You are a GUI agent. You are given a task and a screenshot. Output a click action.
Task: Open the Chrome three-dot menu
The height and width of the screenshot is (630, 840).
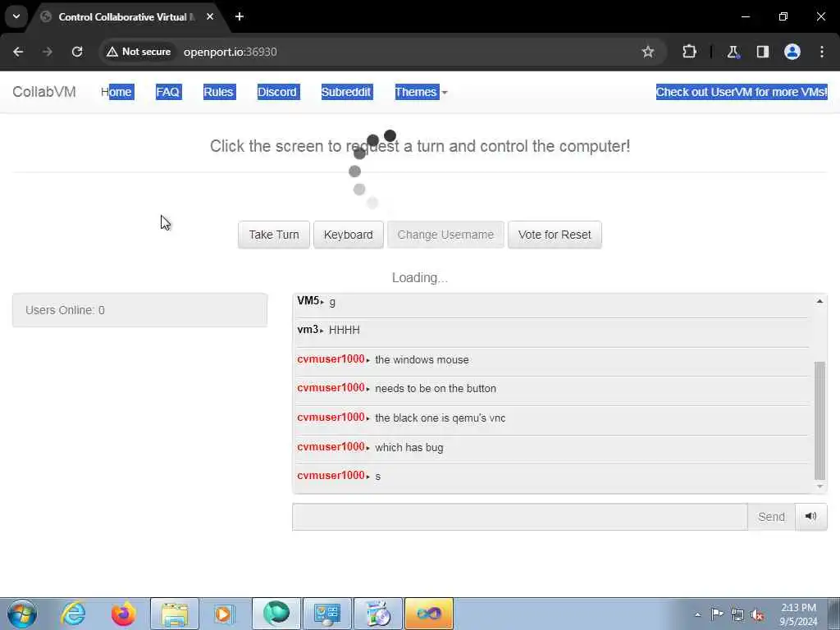[x=822, y=52]
